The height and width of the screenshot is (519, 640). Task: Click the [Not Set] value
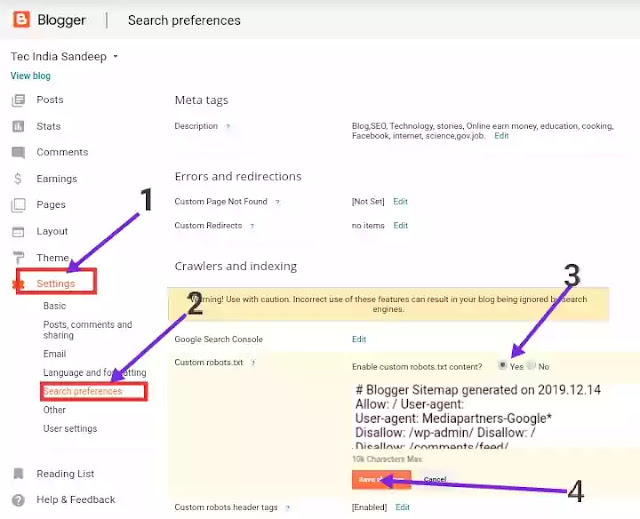coord(368,202)
